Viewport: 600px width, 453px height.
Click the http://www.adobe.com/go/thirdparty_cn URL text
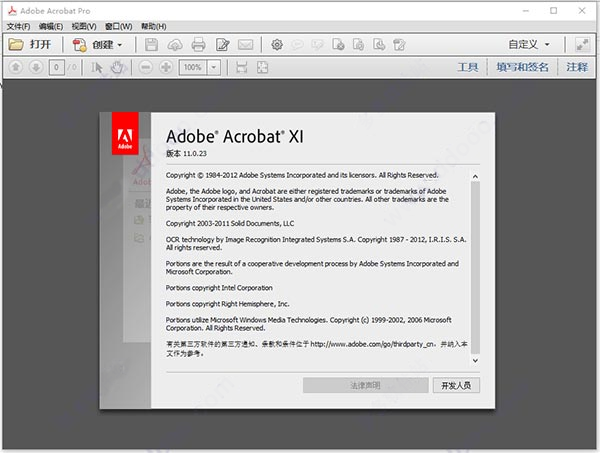372,344
